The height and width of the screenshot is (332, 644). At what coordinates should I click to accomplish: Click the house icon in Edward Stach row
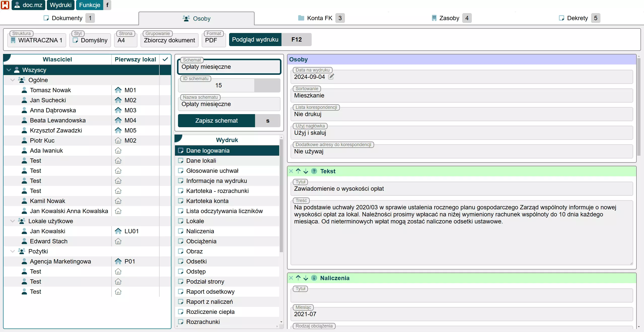(x=118, y=241)
